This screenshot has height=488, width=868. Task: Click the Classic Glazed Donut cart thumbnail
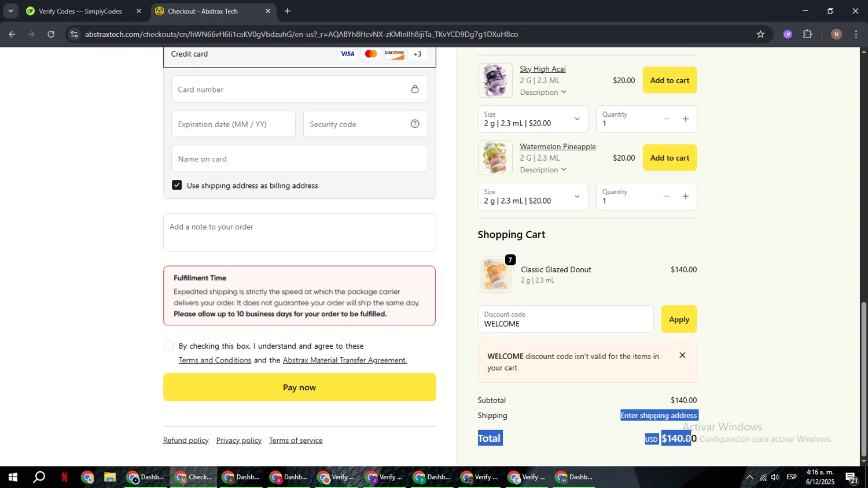pos(496,274)
